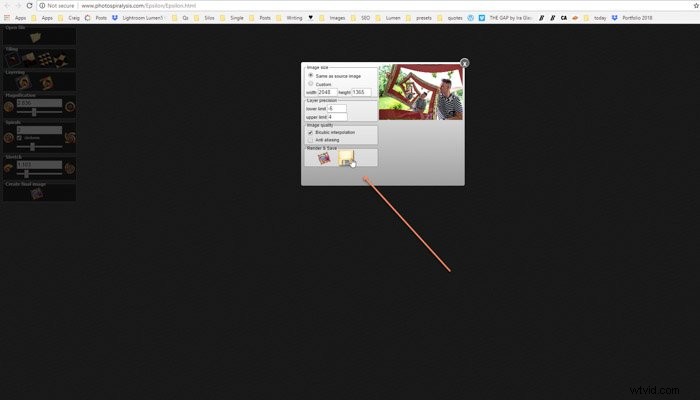Open the Lumen bookmarks folder
The image size is (700, 400).
click(388, 18)
